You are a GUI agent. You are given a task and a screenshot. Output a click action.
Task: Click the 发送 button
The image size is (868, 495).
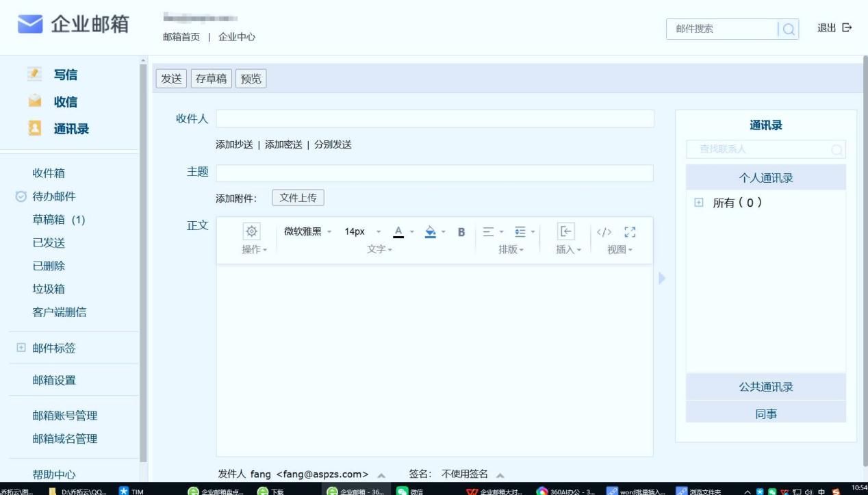click(171, 79)
